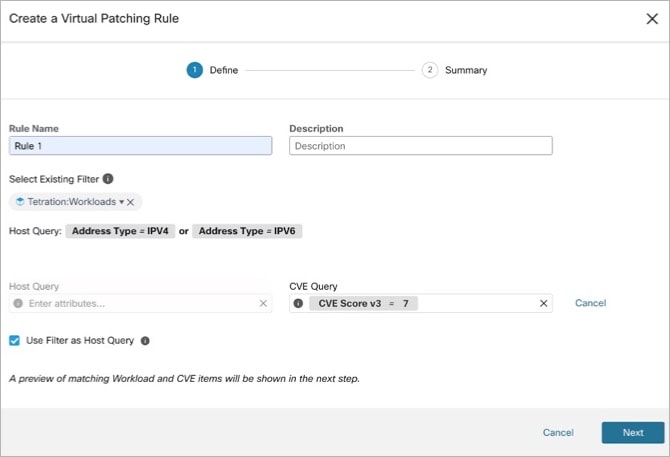This screenshot has width=670, height=457.
Task: Select the CVE Score v3 = 7 query chip
Action: tap(364, 303)
